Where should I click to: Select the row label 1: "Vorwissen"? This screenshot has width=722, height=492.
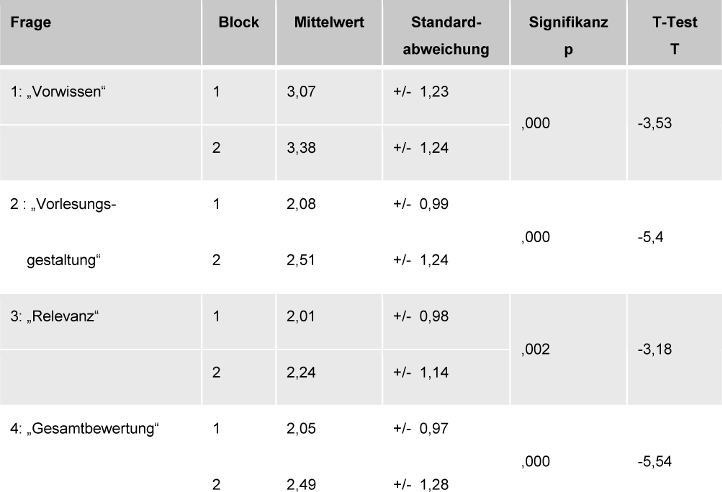(57, 92)
